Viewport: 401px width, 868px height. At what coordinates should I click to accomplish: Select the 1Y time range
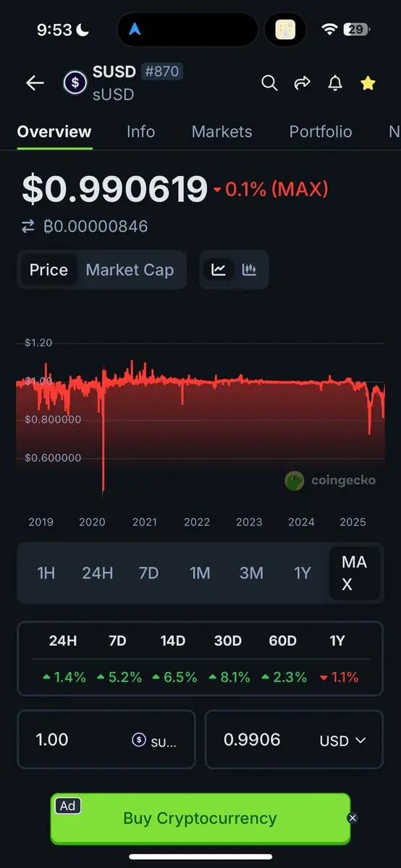[303, 573]
